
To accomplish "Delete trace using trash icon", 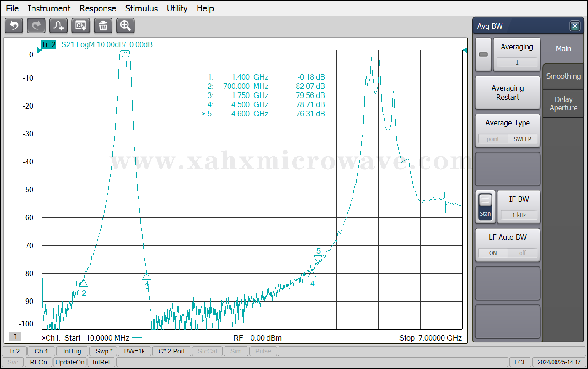I will click(103, 26).
